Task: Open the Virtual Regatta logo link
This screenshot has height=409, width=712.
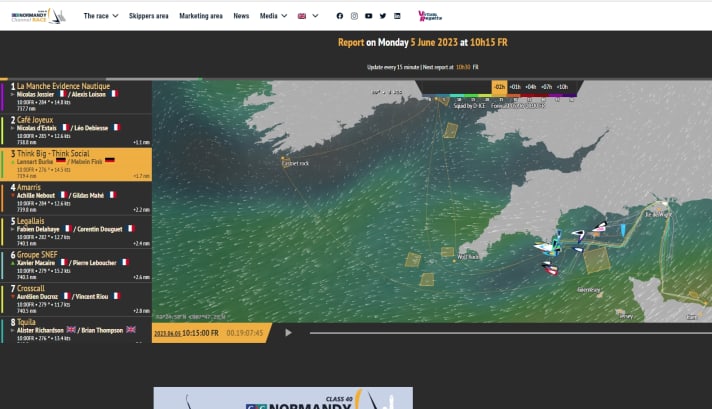Action: pyautogui.click(x=430, y=16)
